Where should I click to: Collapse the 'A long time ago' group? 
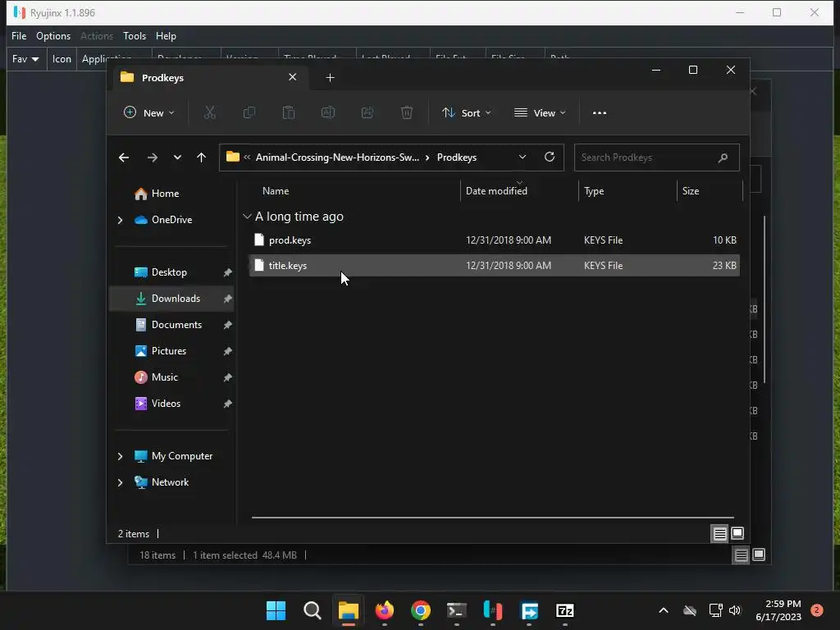click(247, 217)
